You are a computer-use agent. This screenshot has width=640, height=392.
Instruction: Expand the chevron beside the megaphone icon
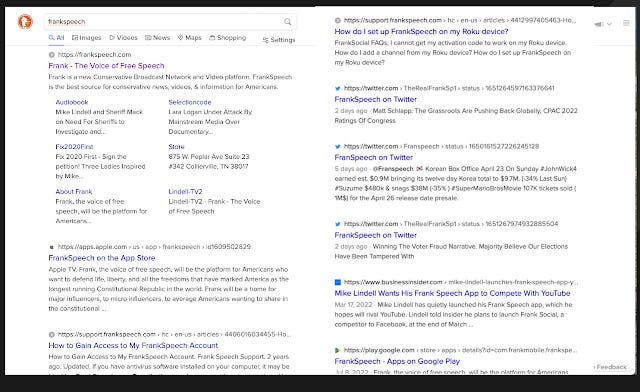pyautogui.click(x=609, y=24)
